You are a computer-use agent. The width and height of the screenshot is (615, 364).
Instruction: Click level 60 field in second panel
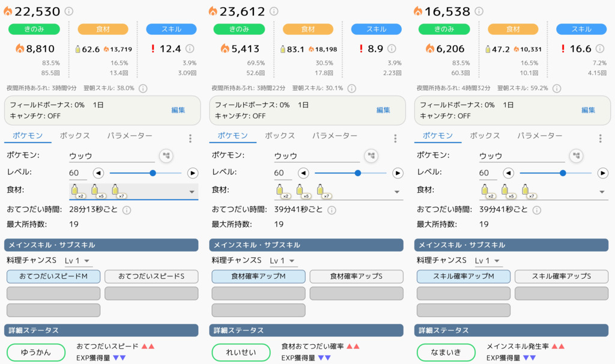coord(283,173)
